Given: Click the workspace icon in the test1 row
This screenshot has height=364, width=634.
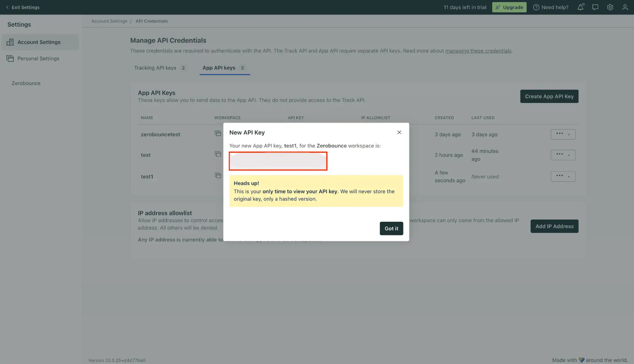Looking at the screenshot, I should point(218,176).
